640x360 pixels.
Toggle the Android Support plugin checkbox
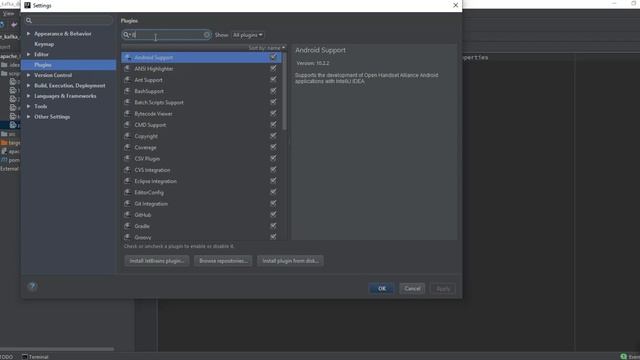tap(273, 57)
